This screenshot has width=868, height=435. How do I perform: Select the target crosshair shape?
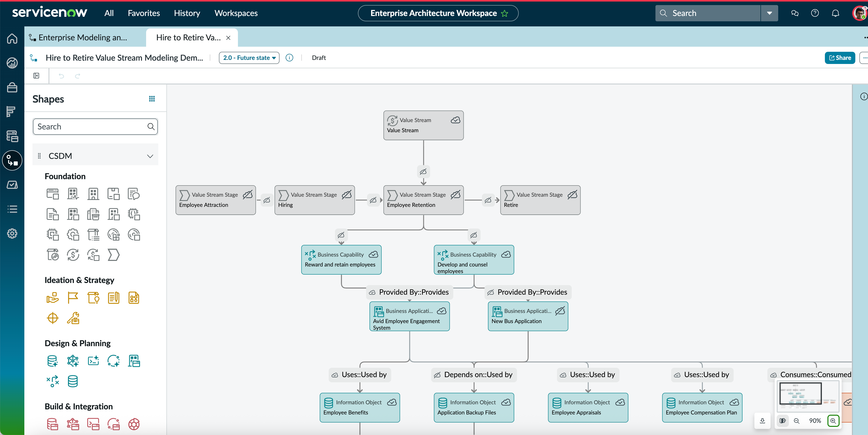coord(53,318)
